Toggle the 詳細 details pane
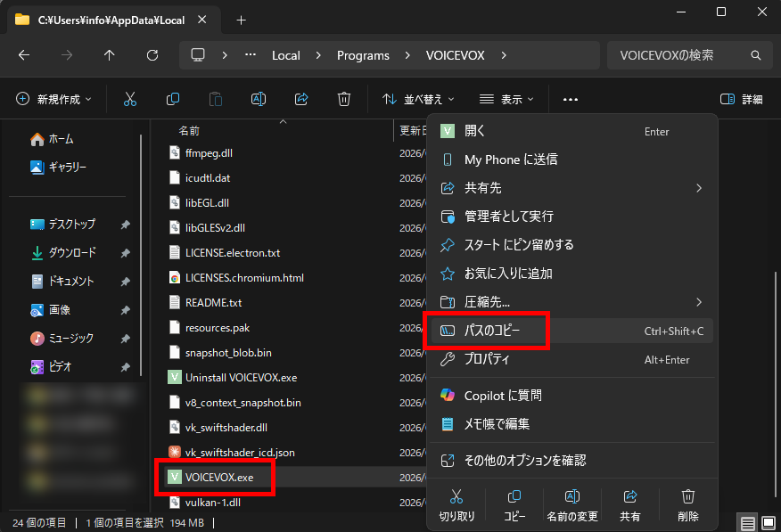 741,99
